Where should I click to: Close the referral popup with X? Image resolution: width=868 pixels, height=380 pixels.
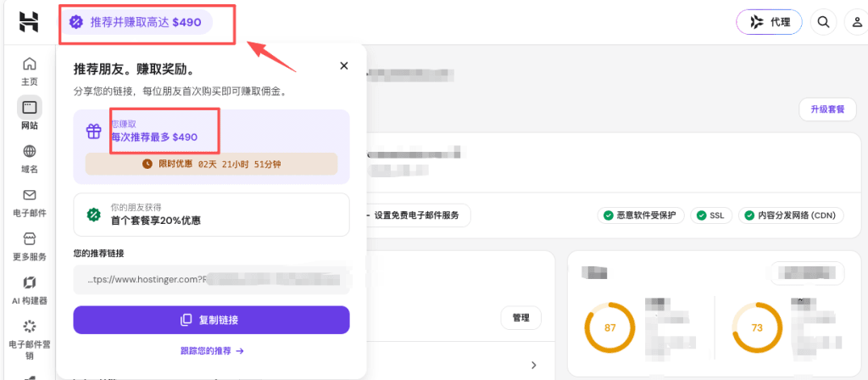tap(344, 66)
